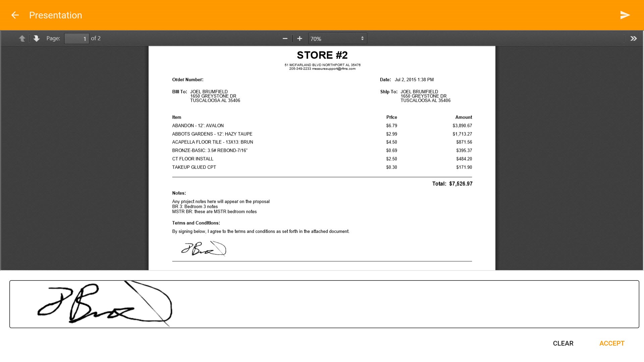Click the page number input field
Viewport: 644px width, 362px height.
click(76, 39)
